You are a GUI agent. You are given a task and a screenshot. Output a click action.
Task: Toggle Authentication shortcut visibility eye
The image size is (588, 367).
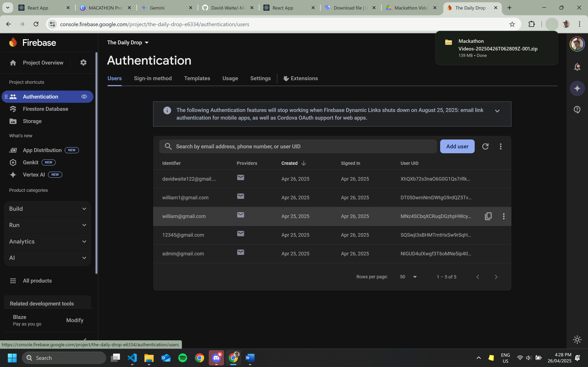point(84,97)
